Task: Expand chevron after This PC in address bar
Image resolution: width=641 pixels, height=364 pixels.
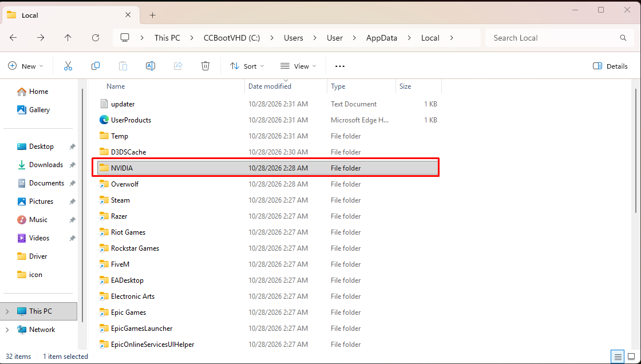Action: 192,38
